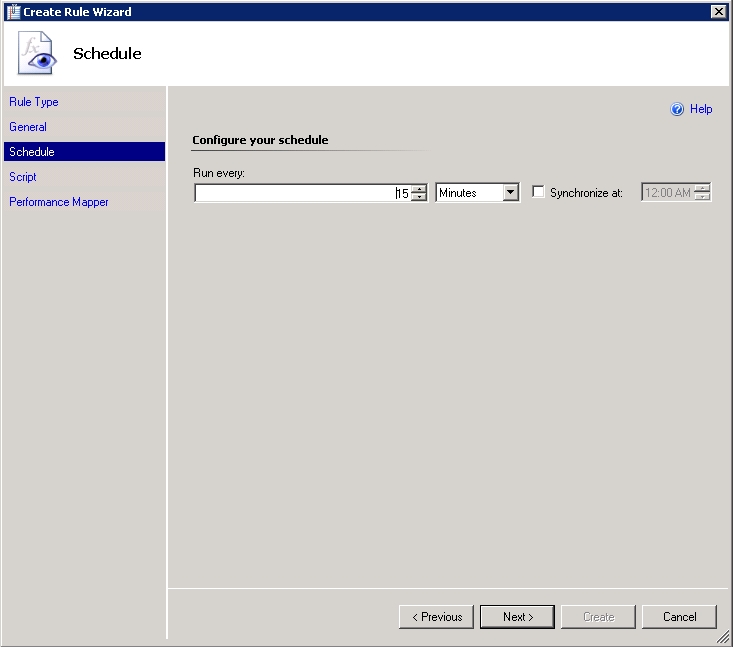The height and width of the screenshot is (647, 733).
Task: Click the 'Run every:' label
Action: (x=219, y=173)
